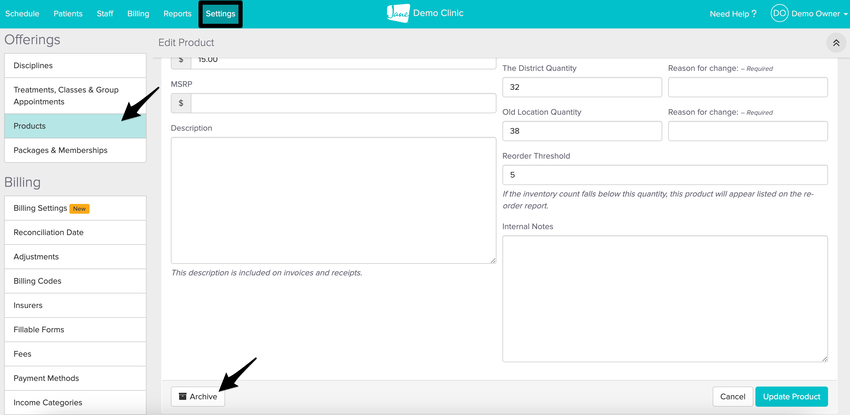Collapse panel with double-chevron up icon

(x=836, y=43)
